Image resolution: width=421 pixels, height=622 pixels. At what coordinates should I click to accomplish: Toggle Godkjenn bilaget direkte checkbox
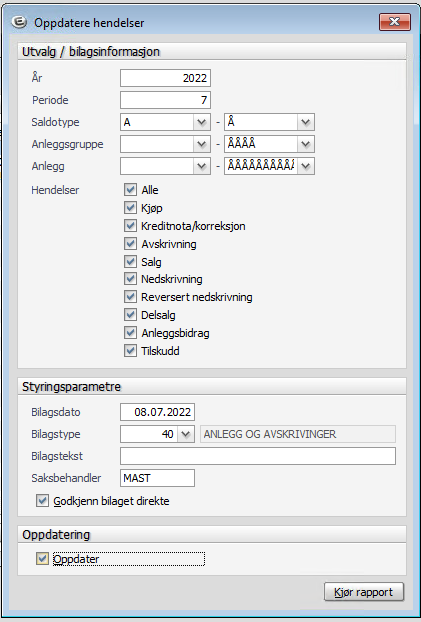(42, 501)
